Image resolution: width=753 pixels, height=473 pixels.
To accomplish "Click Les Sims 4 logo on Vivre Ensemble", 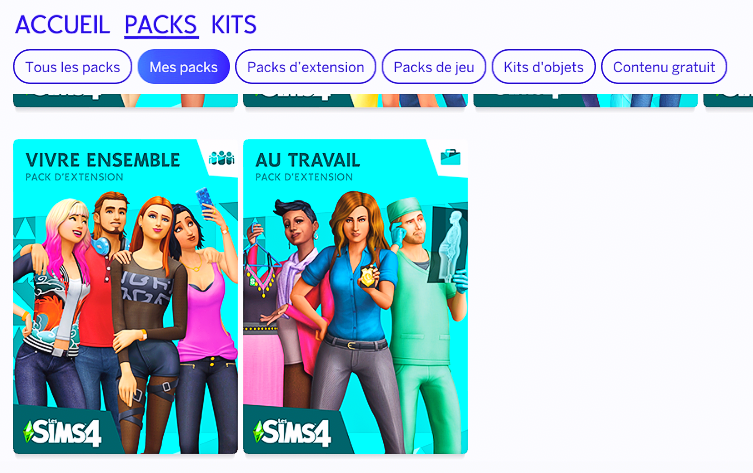I will pyautogui.click(x=62, y=432).
